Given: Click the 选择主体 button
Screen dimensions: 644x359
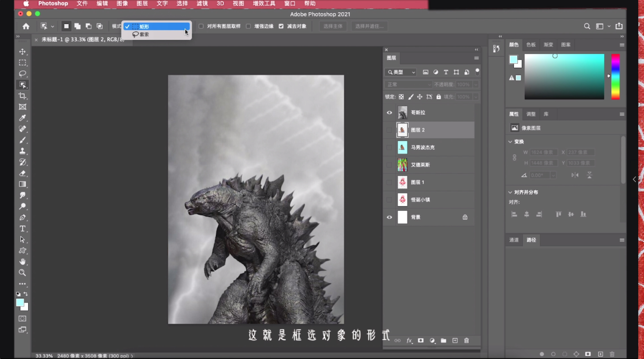Looking at the screenshot, I should pyautogui.click(x=333, y=26).
